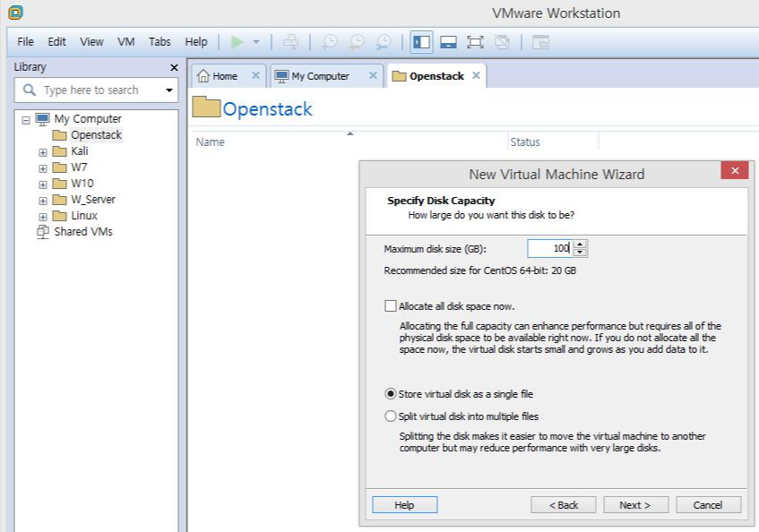Screen dimensions: 759x532
Task: Open the VM menu
Action: tap(125, 42)
